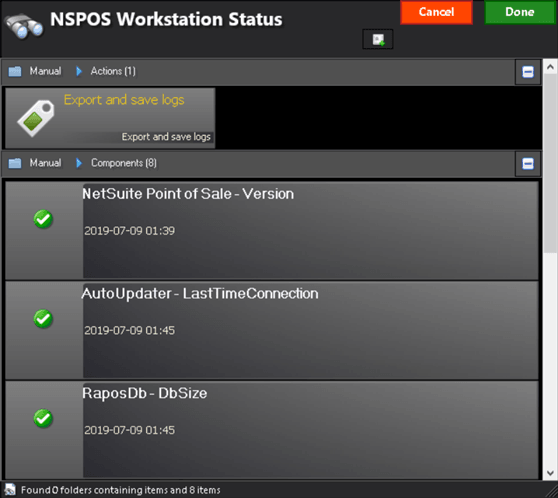
Task: Click the red Cancel button
Action: point(436,12)
